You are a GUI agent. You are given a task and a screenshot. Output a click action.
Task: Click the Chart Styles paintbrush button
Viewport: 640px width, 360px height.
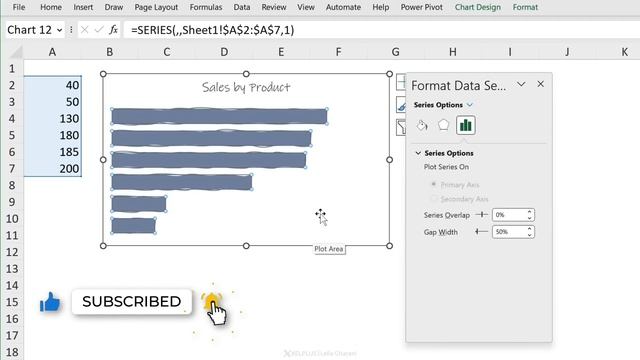click(401, 105)
